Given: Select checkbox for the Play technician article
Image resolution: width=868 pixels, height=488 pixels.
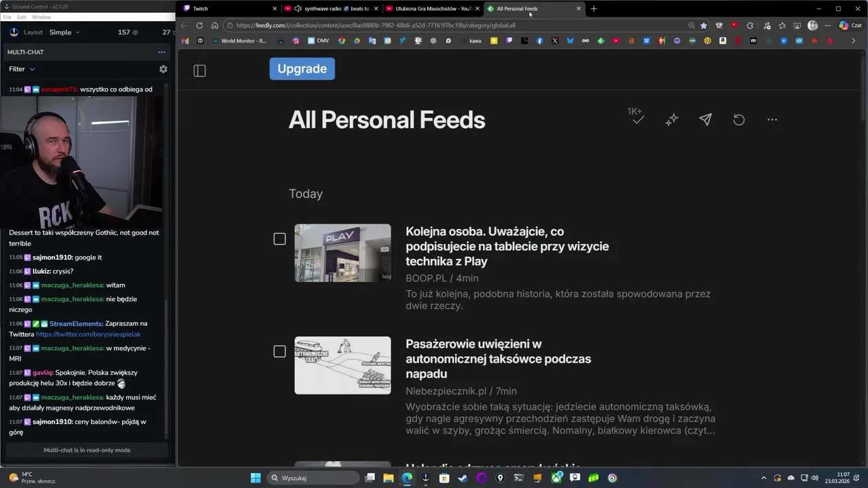Looking at the screenshot, I should [x=279, y=239].
